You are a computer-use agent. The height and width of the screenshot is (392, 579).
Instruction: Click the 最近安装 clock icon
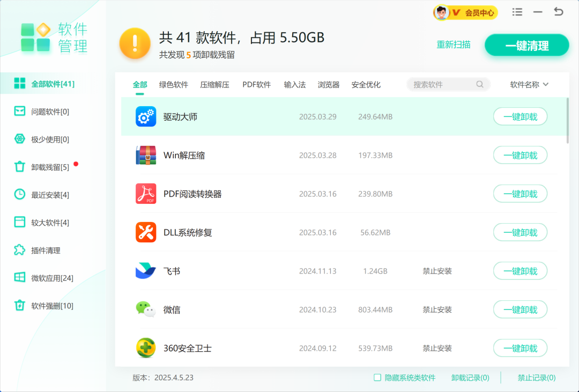[x=20, y=194]
